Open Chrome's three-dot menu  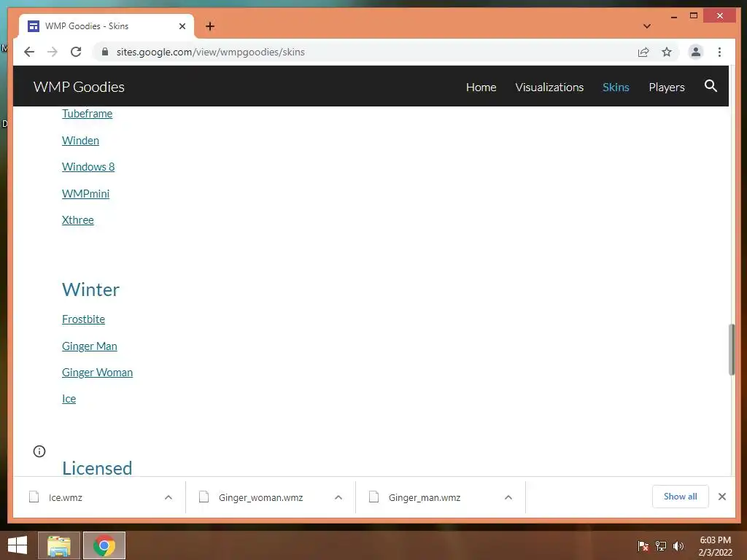[x=719, y=52]
